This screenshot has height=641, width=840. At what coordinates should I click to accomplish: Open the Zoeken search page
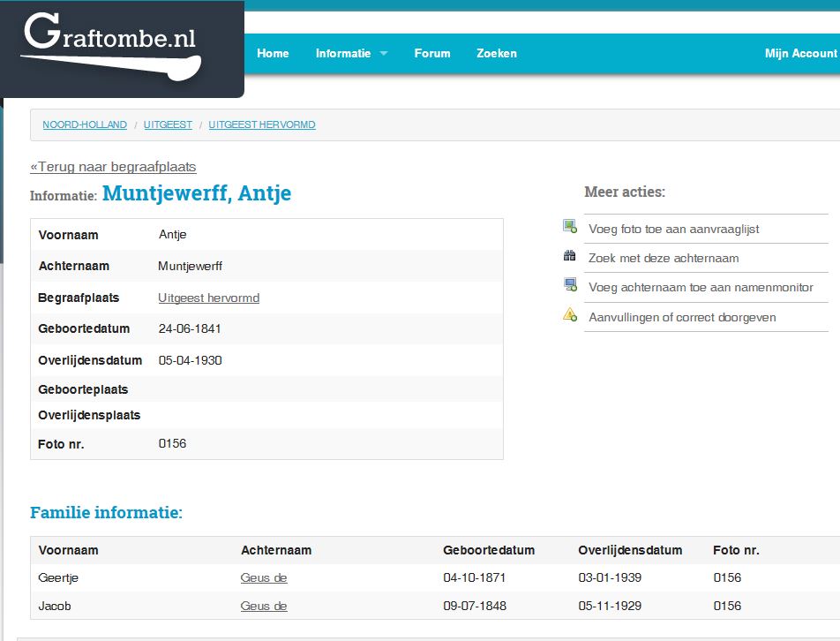tap(497, 54)
